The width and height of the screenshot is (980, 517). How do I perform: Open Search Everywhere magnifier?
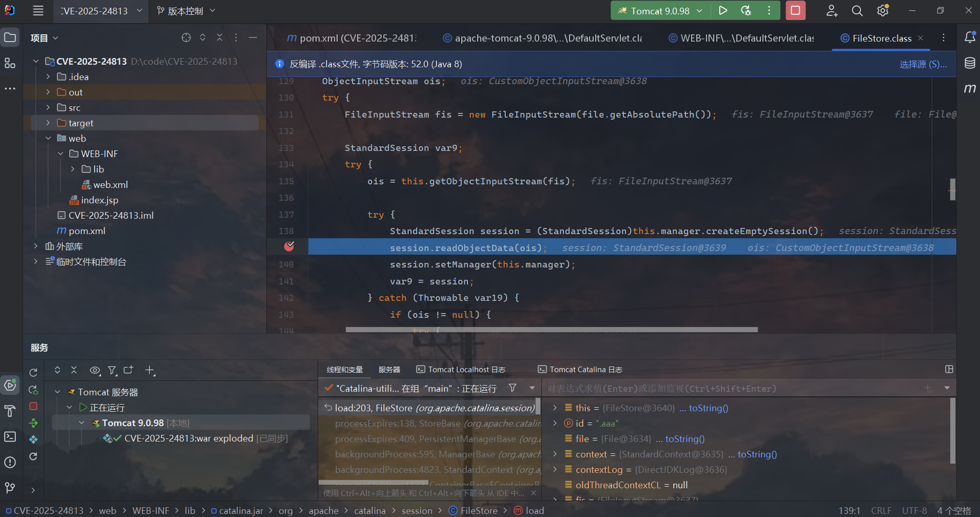pyautogui.click(x=857, y=10)
